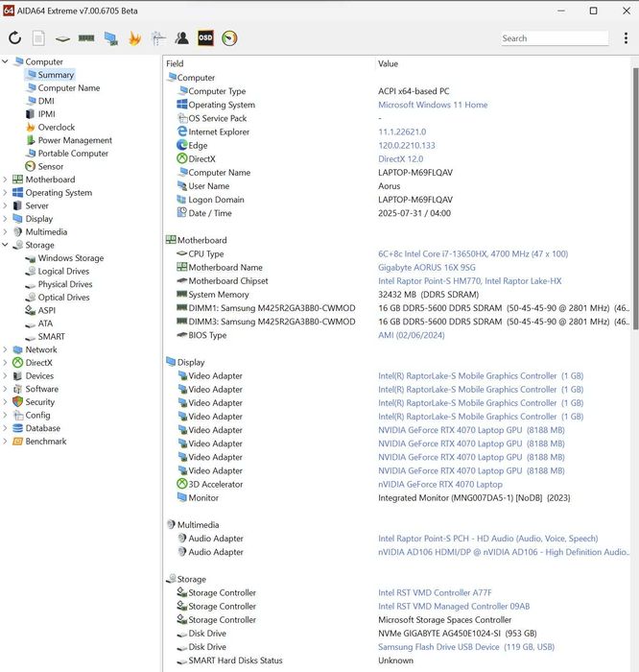This screenshot has width=639, height=672.
Task: Launch the system stability test flame icon
Action: click(x=134, y=38)
